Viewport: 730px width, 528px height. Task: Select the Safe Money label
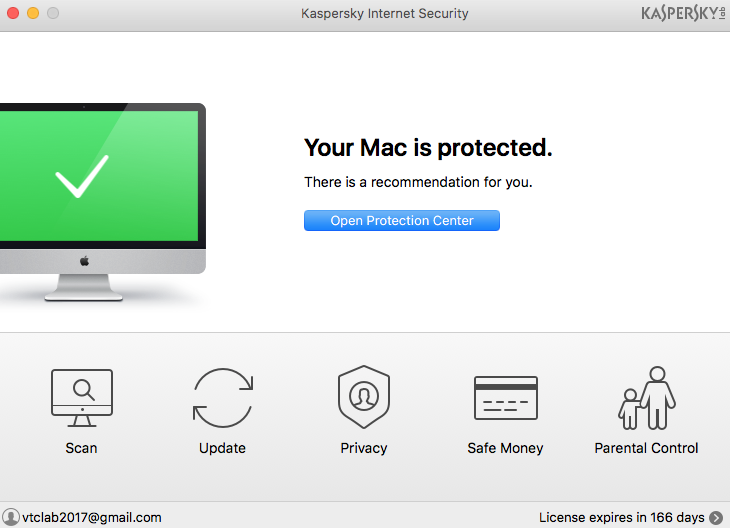[505, 448]
